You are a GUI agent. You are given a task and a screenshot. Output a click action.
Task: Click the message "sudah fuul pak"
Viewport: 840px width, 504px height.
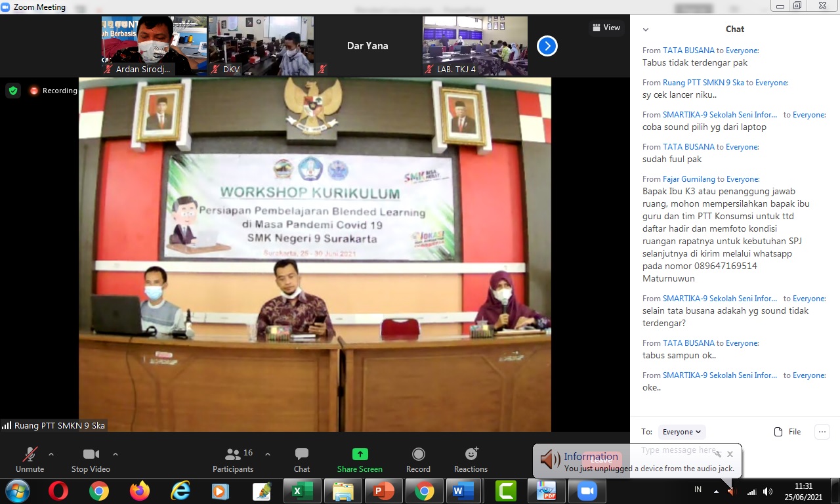pyautogui.click(x=672, y=159)
